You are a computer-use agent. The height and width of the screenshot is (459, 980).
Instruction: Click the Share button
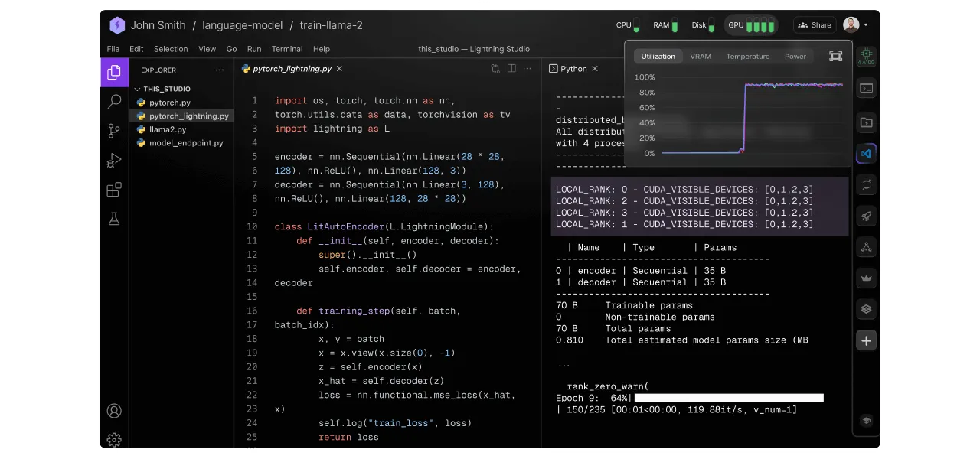(x=815, y=25)
